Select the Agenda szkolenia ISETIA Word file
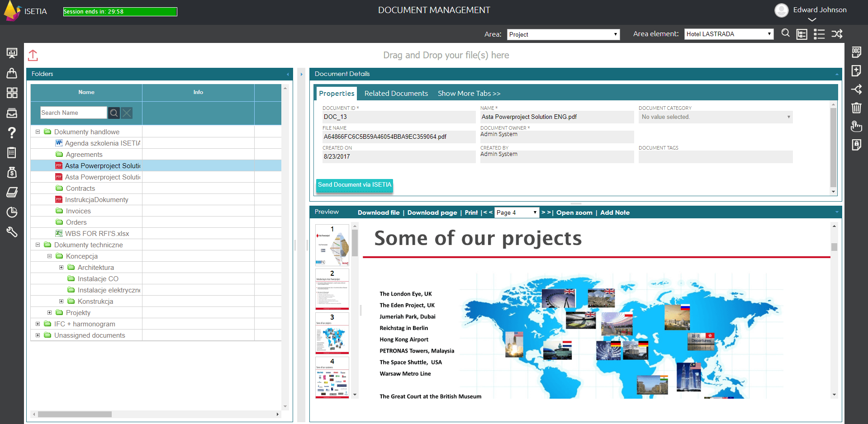 (98, 143)
